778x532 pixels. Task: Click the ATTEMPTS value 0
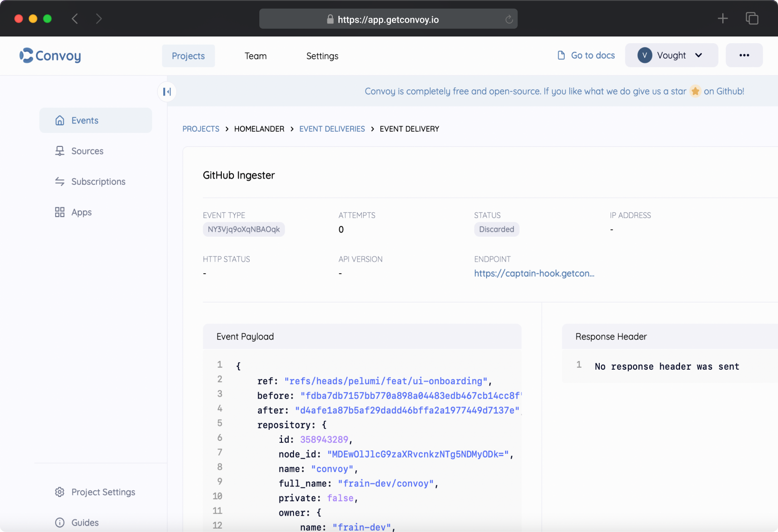341,230
